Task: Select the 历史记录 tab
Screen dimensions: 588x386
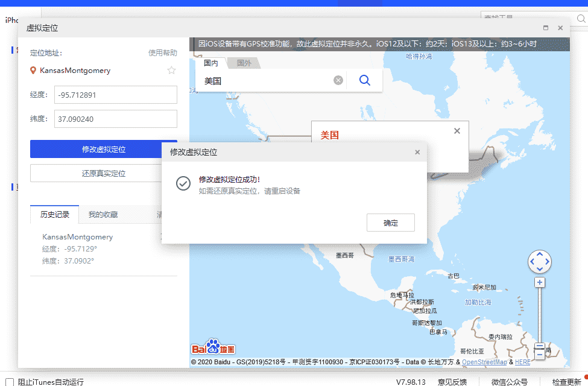Action: (x=54, y=214)
